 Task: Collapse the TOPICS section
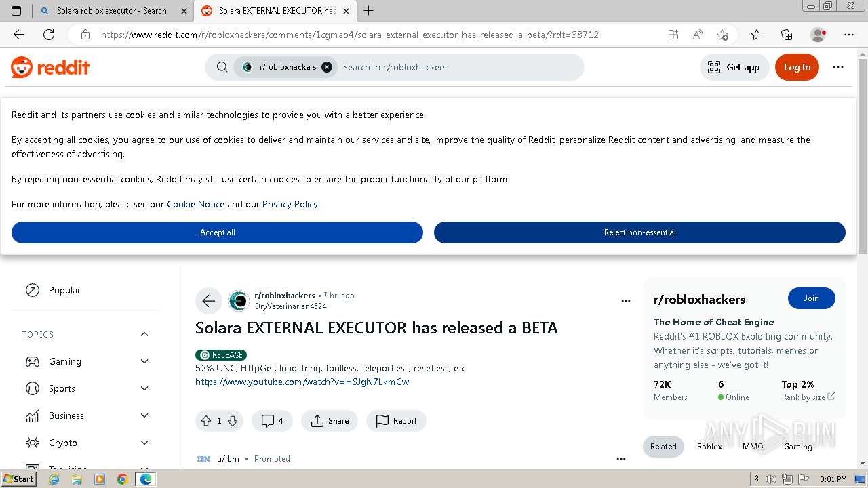144,334
